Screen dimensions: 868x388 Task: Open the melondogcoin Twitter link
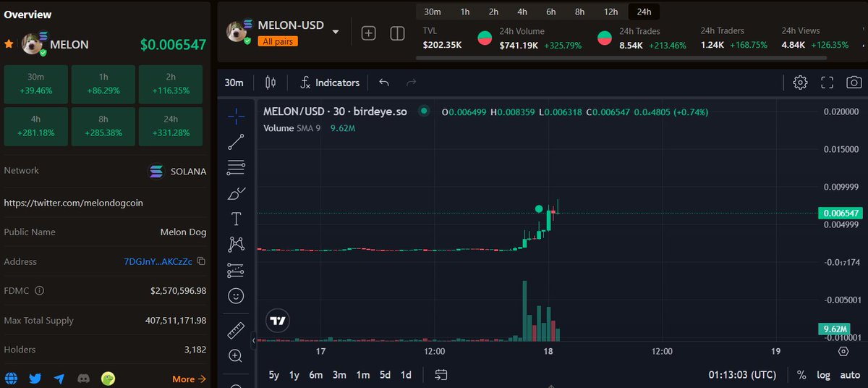click(74, 203)
